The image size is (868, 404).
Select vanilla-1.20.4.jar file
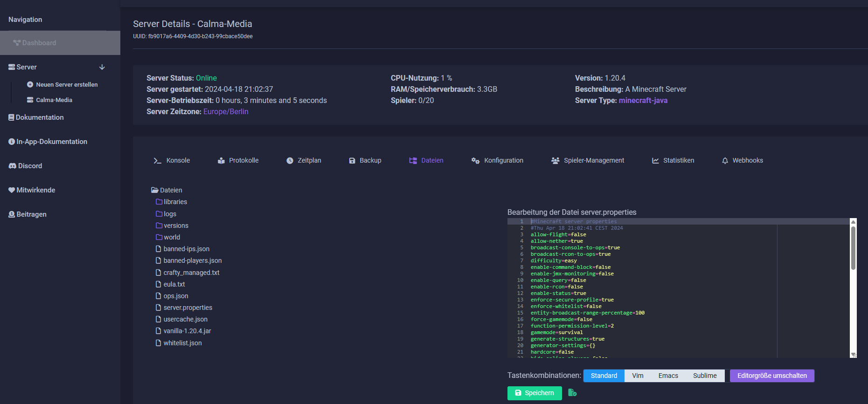(183, 331)
